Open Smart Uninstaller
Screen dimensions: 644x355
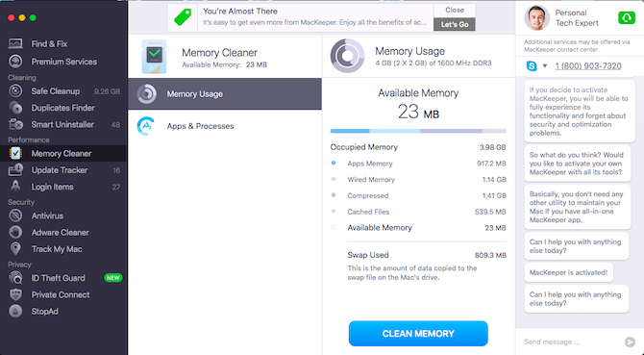coord(63,124)
